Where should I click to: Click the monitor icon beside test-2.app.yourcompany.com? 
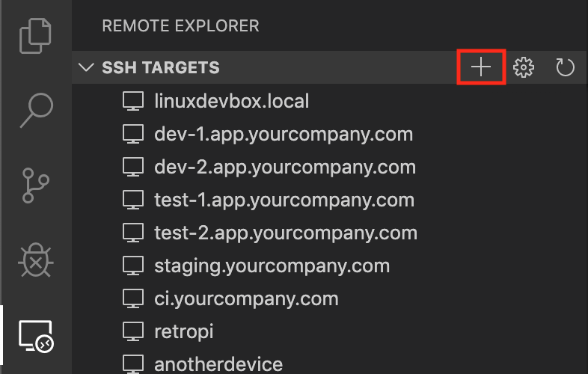[133, 233]
